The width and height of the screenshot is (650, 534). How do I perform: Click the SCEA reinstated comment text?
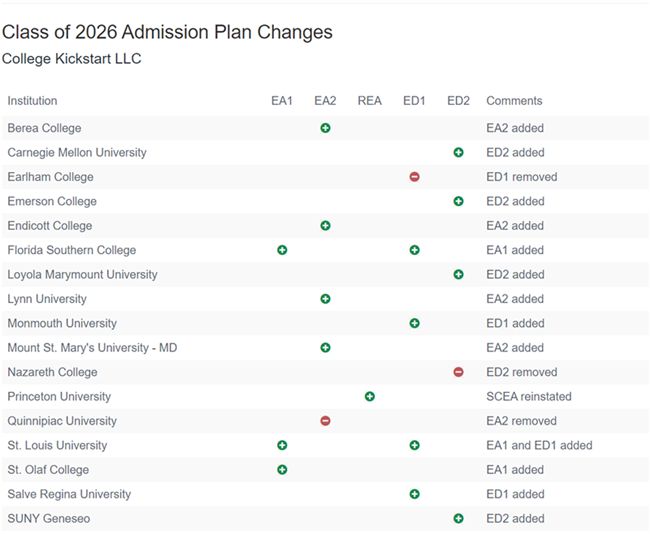coord(527,397)
